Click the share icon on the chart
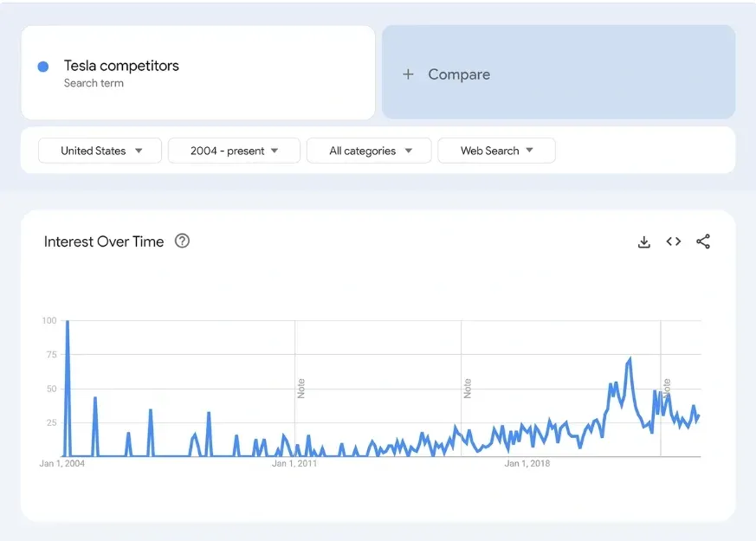The image size is (756, 541). pyautogui.click(x=703, y=242)
